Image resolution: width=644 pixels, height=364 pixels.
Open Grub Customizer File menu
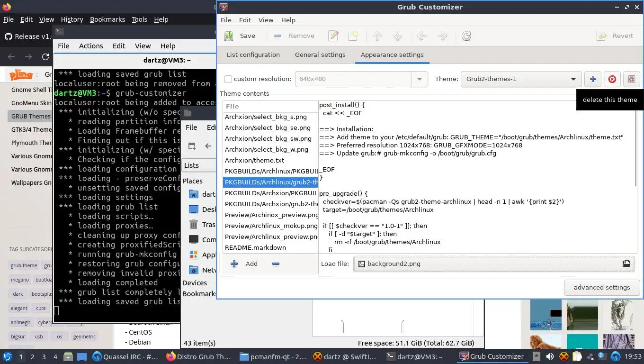click(x=226, y=20)
